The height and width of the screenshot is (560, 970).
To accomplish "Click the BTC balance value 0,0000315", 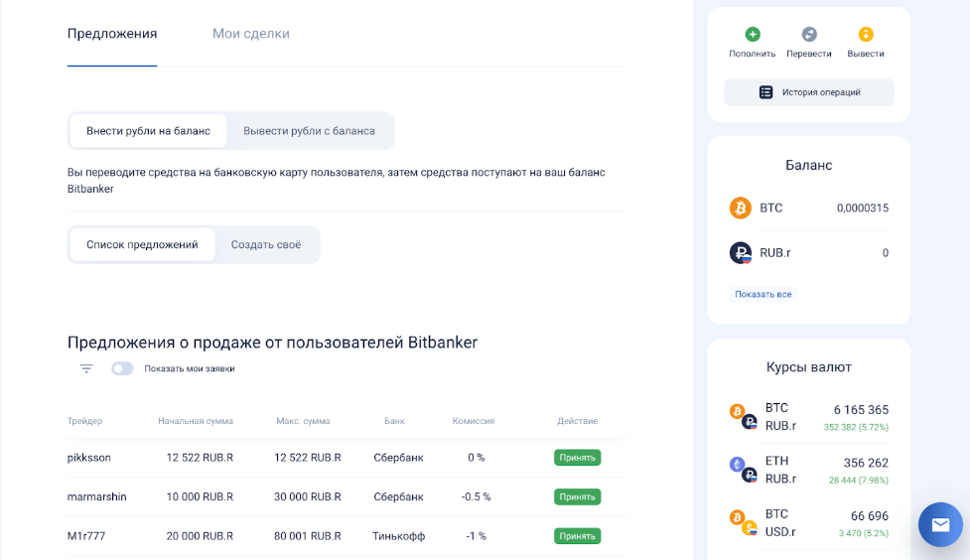I will 863,208.
